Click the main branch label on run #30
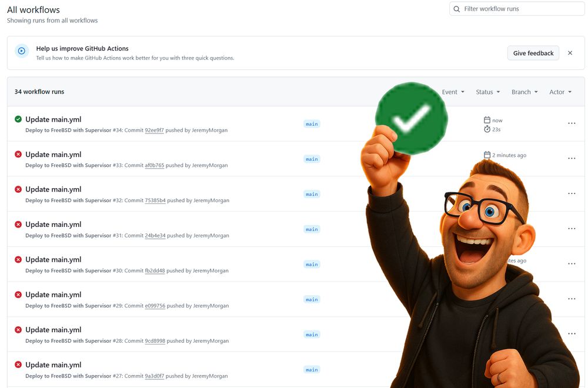 pos(312,265)
